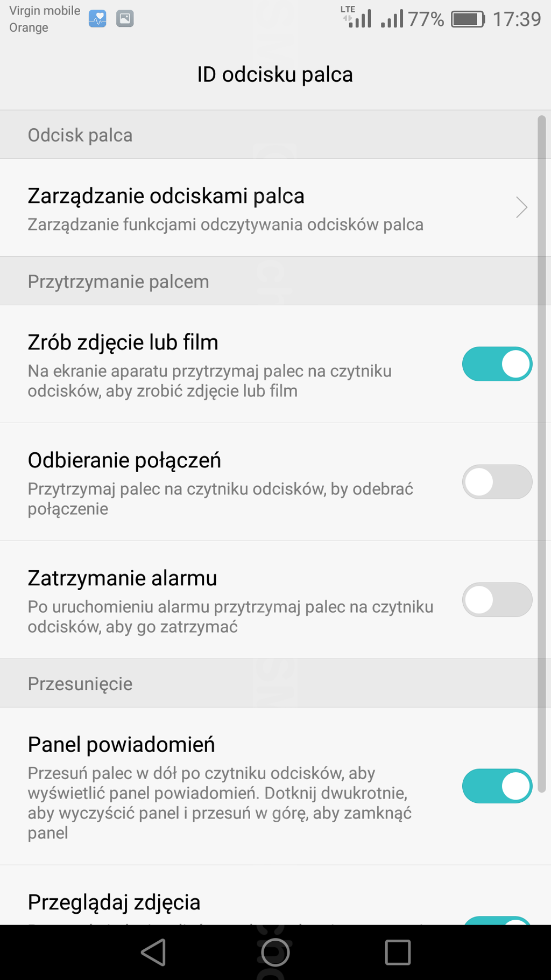551x980 pixels.
Task: Tap the Zatrzymanie alarmu row label
Action: [123, 578]
